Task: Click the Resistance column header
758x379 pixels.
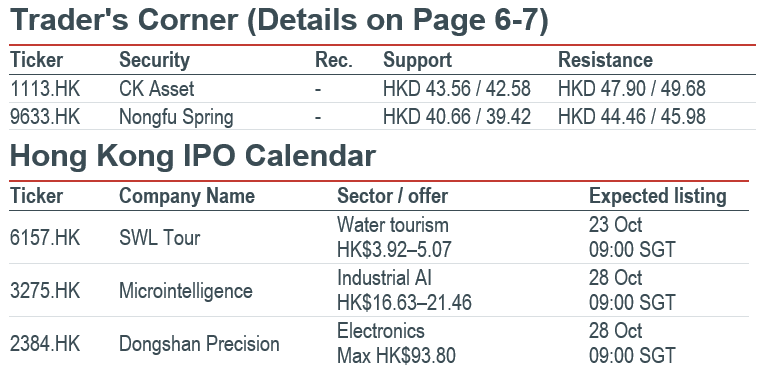Action: point(605,60)
